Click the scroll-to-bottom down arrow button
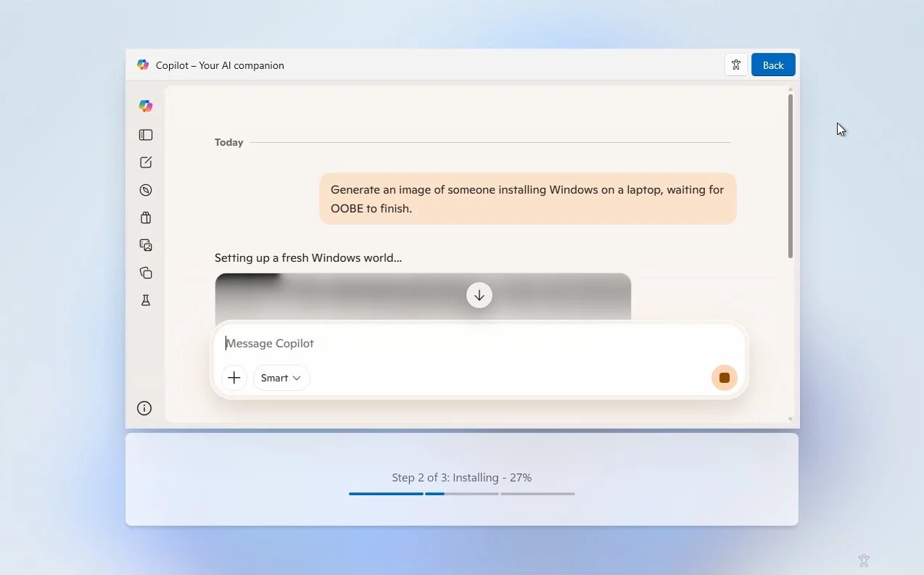The height and width of the screenshot is (575, 924). pyautogui.click(x=479, y=295)
